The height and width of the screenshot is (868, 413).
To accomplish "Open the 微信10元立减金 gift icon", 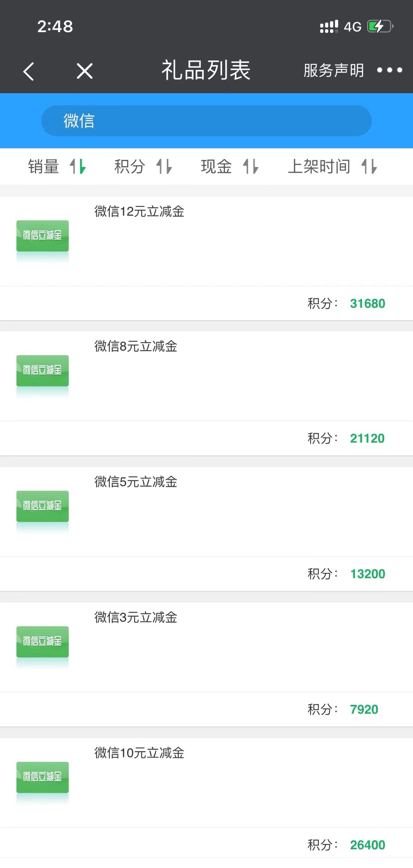I will tap(43, 777).
